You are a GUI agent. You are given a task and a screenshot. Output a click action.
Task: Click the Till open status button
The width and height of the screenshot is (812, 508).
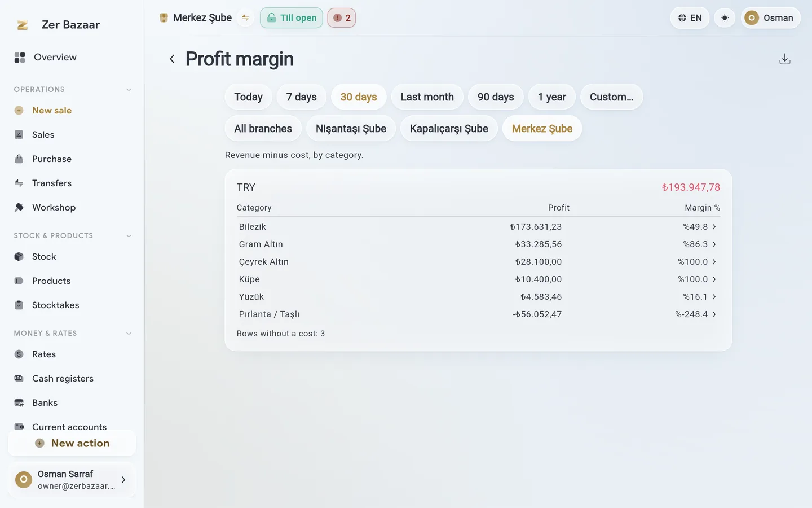click(x=292, y=18)
